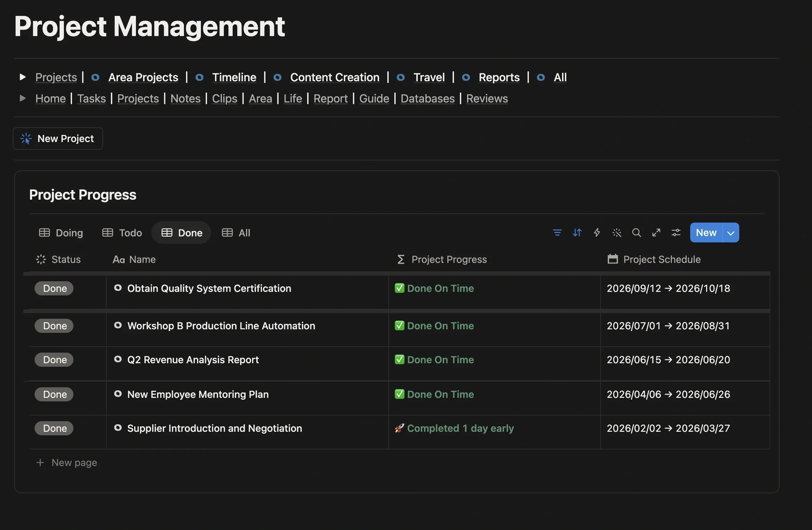Expand the Projects toggle triangle

click(23, 77)
